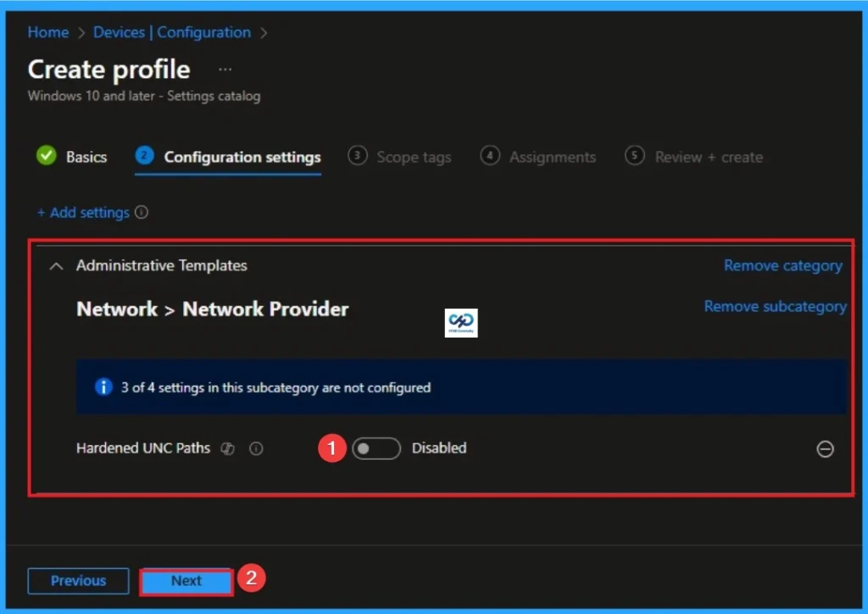Click the Remove subcategory link

[775, 307]
